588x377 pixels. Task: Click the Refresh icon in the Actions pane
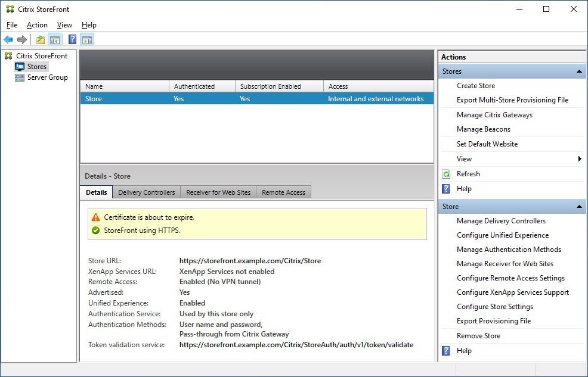click(x=447, y=174)
